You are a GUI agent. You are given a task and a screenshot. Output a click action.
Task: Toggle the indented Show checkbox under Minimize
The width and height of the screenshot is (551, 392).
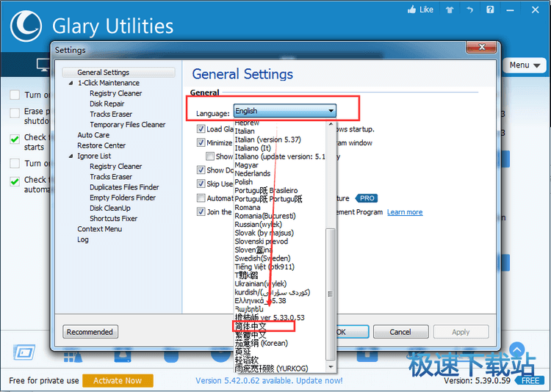coord(210,156)
